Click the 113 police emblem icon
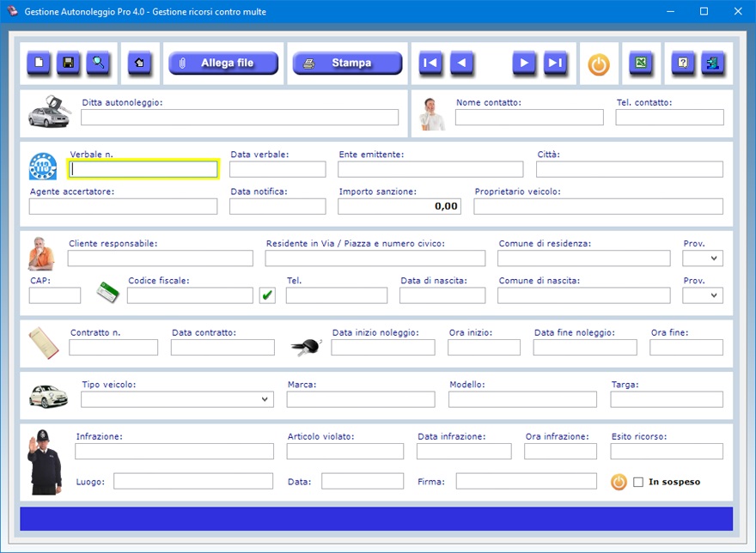The height and width of the screenshot is (553, 756). pos(43,167)
